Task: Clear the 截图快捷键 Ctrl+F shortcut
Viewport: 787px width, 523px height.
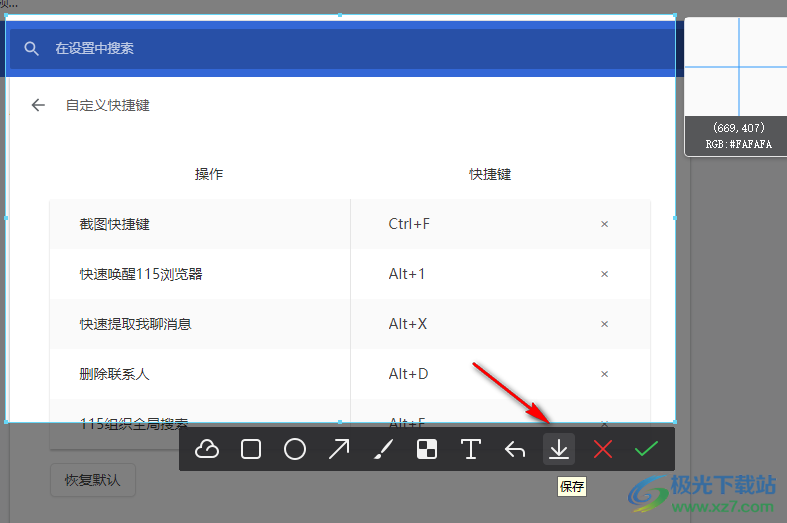Action: coord(604,224)
